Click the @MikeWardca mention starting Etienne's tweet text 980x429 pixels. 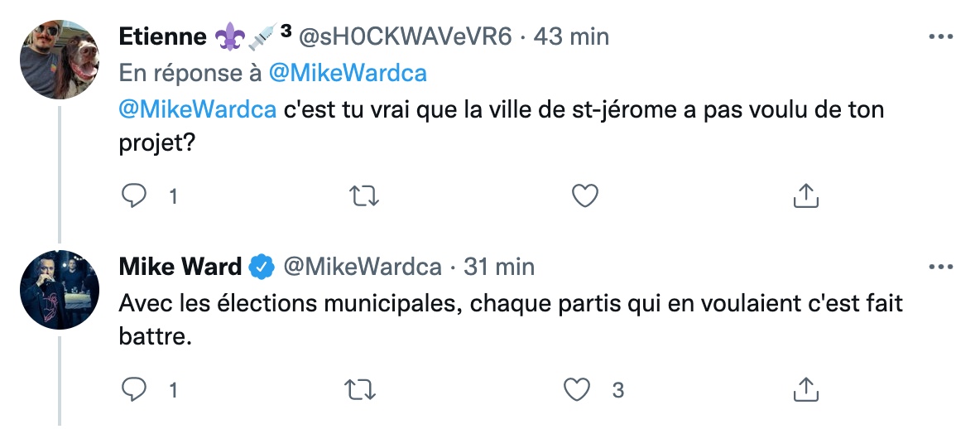198,109
